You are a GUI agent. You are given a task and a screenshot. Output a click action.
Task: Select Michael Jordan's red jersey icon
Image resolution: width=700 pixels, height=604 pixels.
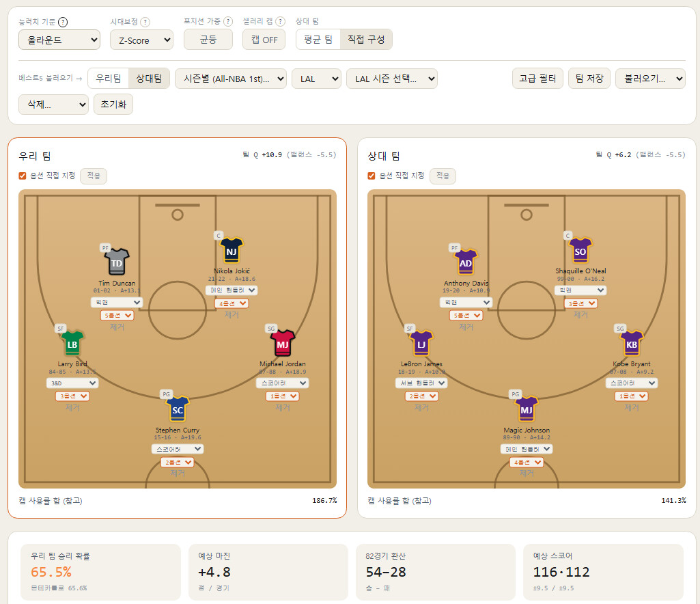[283, 344]
